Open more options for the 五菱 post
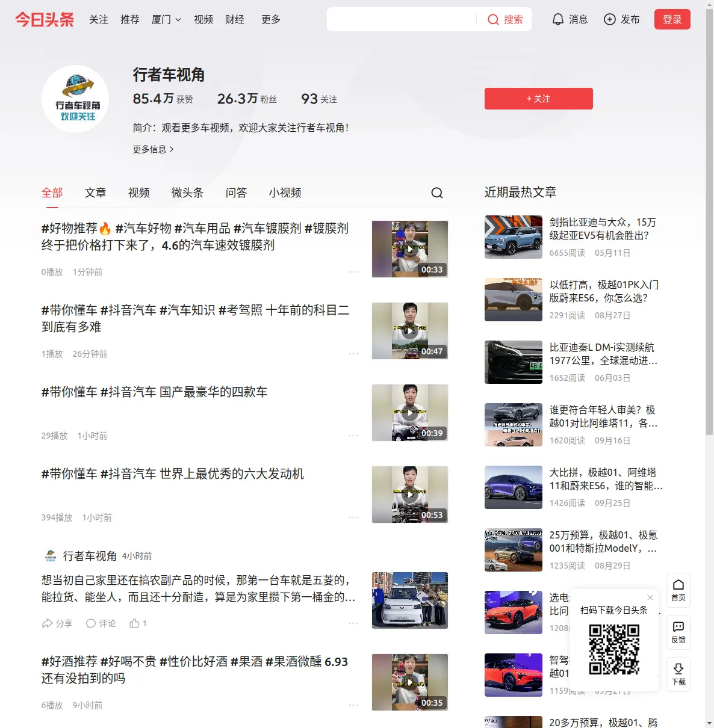Viewport: 714px width, 728px height. coord(353,623)
